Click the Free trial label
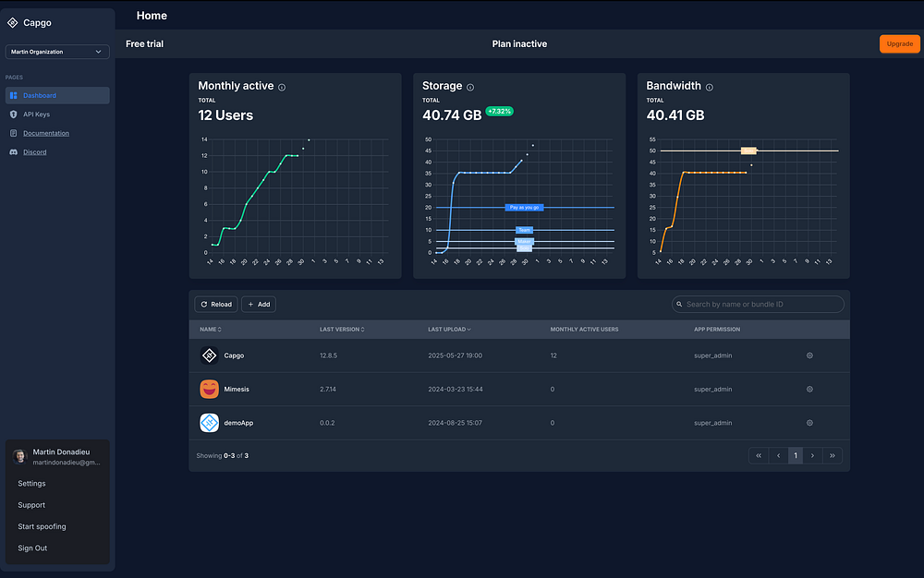 tap(144, 44)
